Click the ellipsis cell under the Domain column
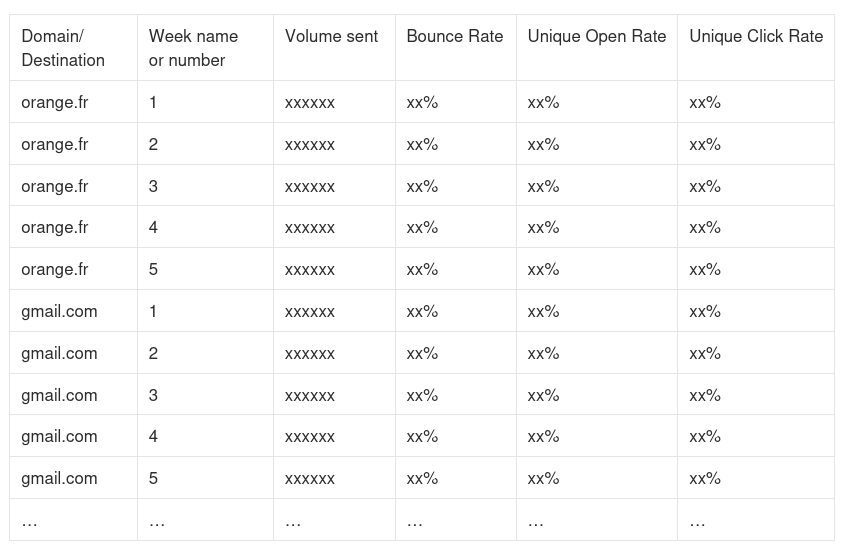This screenshot has height=553, width=846. click(x=30, y=521)
